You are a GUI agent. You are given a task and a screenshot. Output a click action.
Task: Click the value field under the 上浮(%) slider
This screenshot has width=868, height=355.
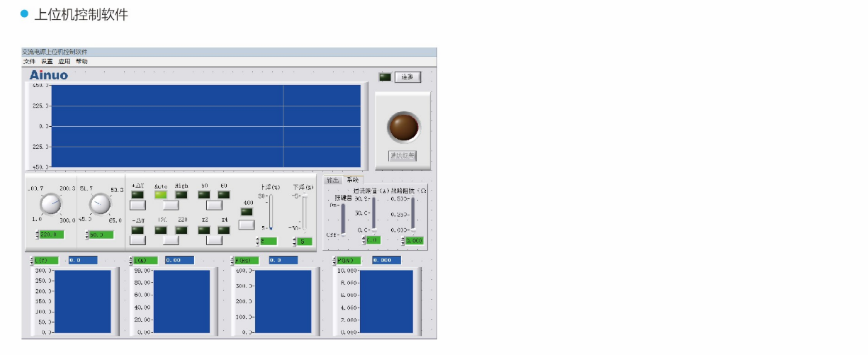tap(269, 241)
